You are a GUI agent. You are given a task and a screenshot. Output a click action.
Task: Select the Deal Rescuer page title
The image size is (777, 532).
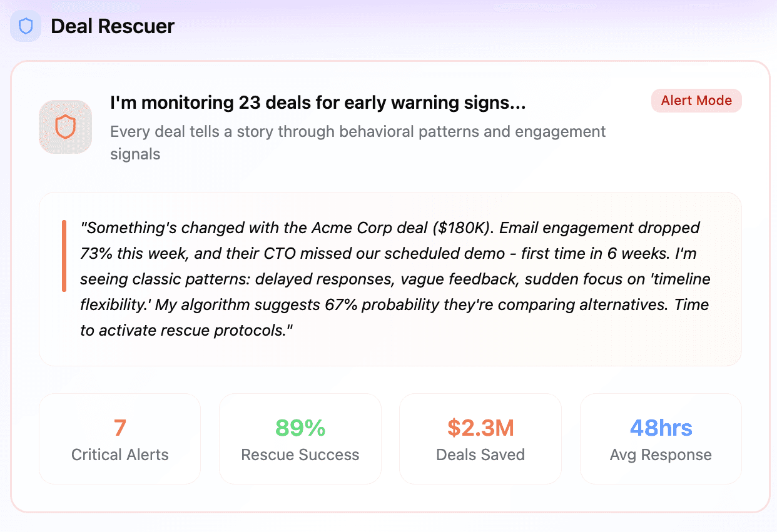point(113,27)
